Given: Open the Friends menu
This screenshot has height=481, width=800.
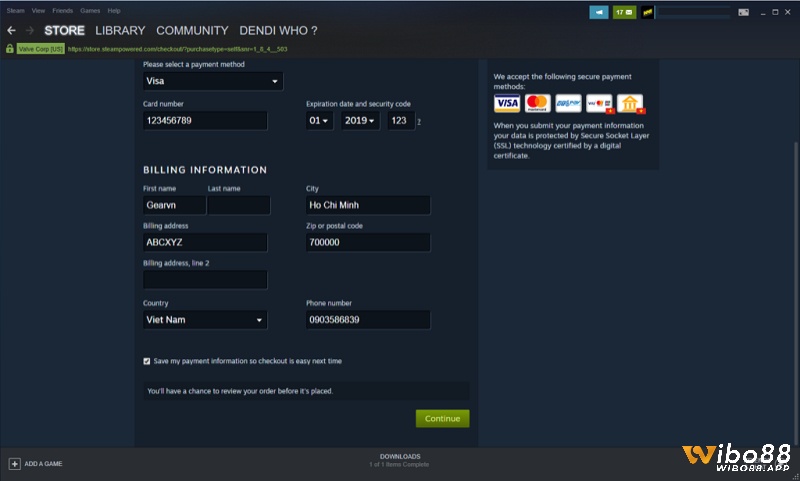Looking at the screenshot, I should [62, 11].
